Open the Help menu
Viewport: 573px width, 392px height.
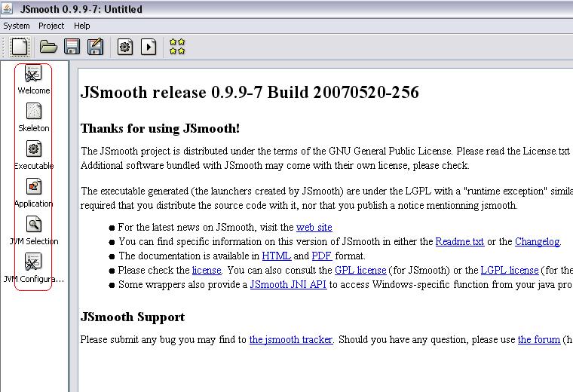click(82, 26)
